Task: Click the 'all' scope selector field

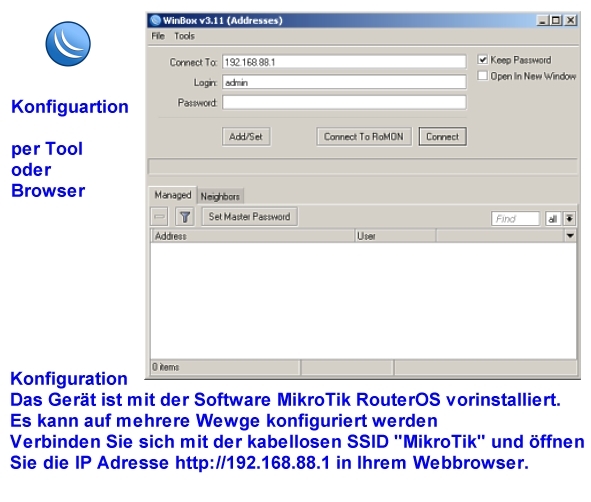Action: point(553,219)
